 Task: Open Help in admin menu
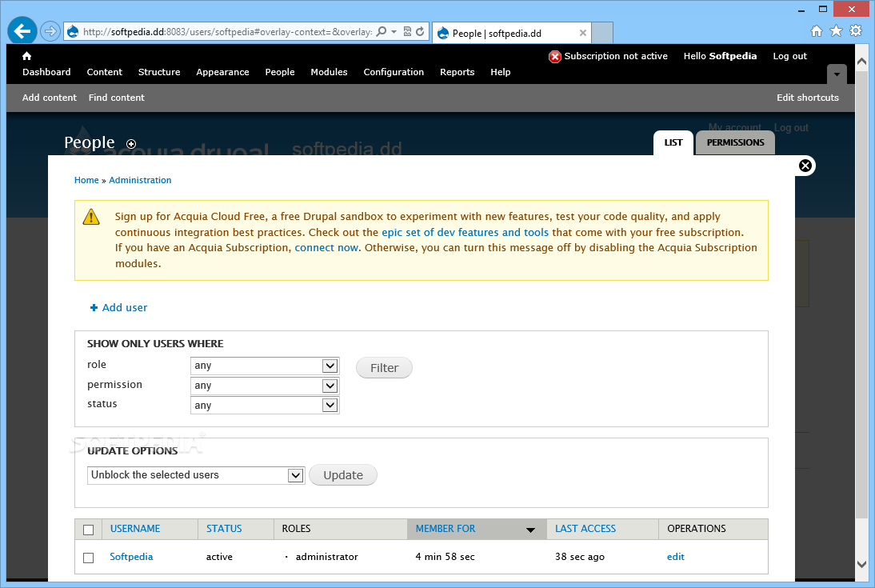pyautogui.click(x=501, y=72)
